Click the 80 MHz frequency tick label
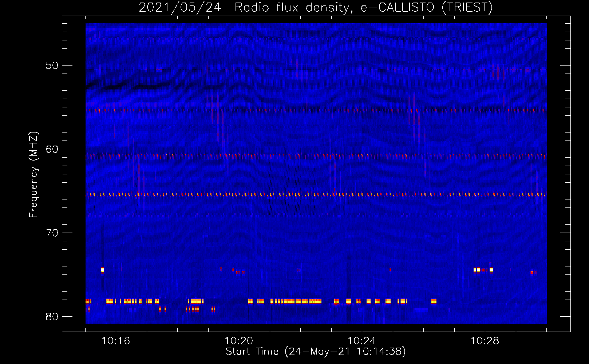The width and height of the screenshot is (589, 364). tap(52, 317)
